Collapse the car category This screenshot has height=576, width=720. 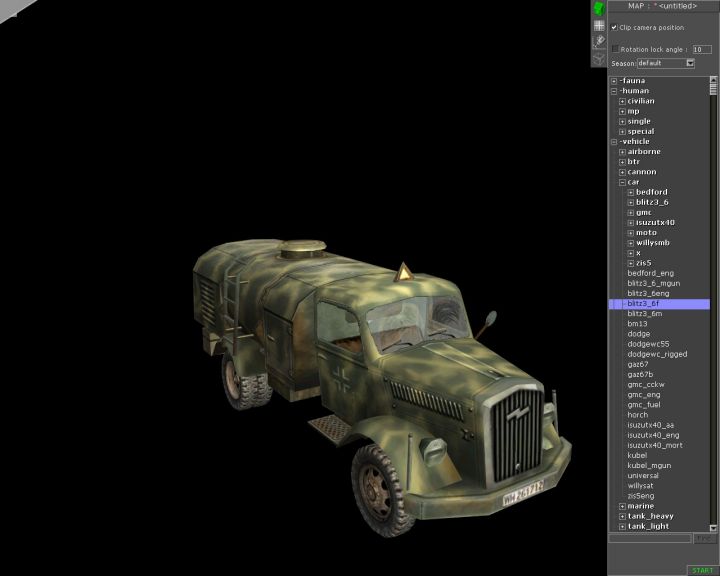pos(622,182)
